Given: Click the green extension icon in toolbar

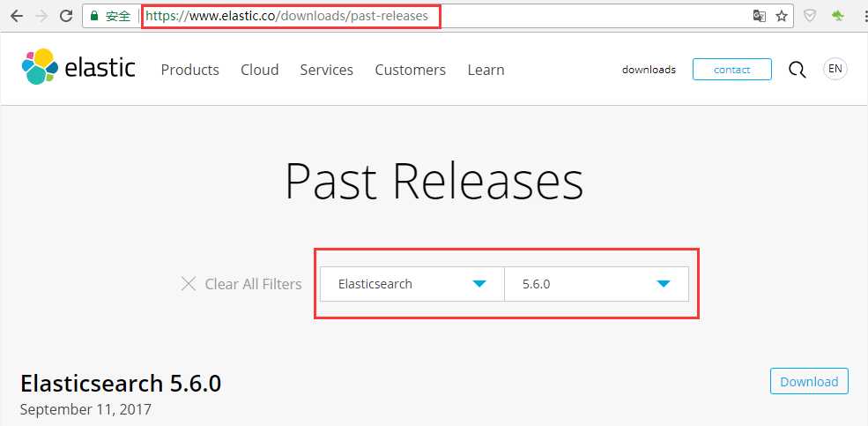Looking at the screenshot, I should point(838,16).
